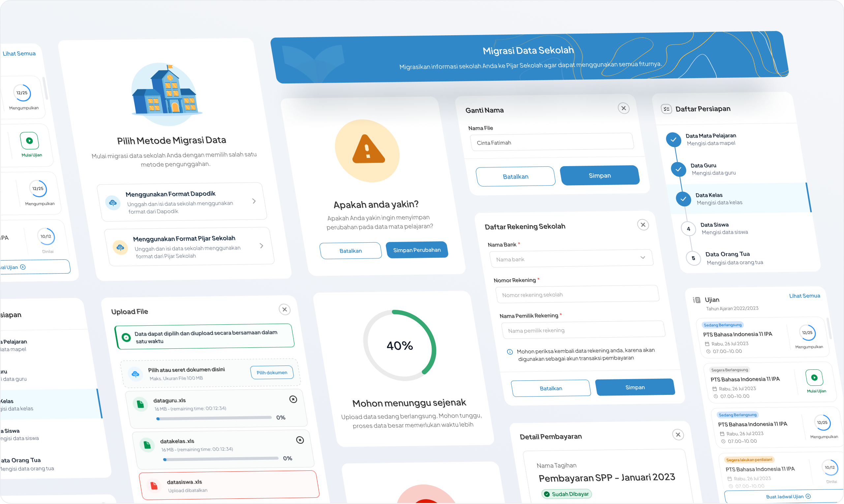Click the green check icon in upload notice
Image resolution: width=844 pixels, height=504 pixels.
126,337
